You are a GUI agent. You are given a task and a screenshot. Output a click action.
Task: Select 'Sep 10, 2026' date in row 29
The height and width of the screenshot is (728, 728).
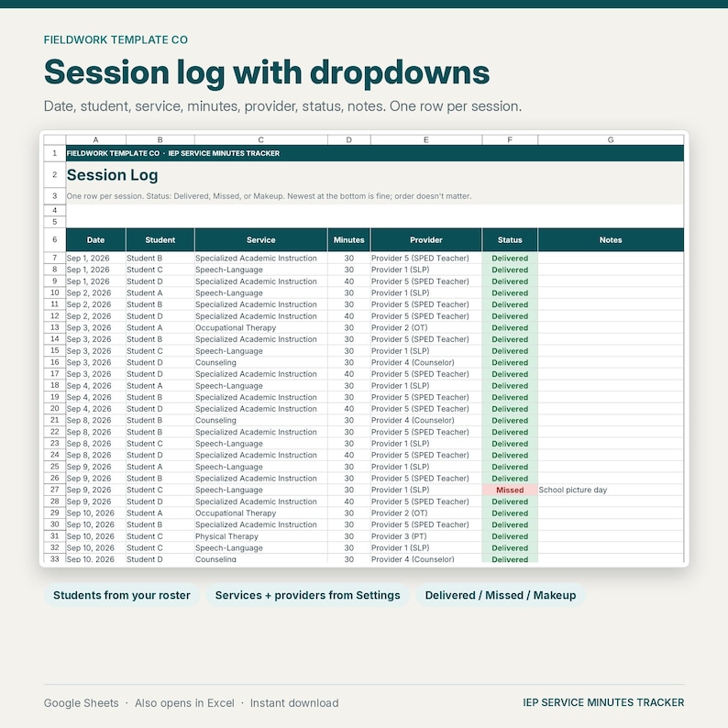pyautogui.click(x=95, y=513)
